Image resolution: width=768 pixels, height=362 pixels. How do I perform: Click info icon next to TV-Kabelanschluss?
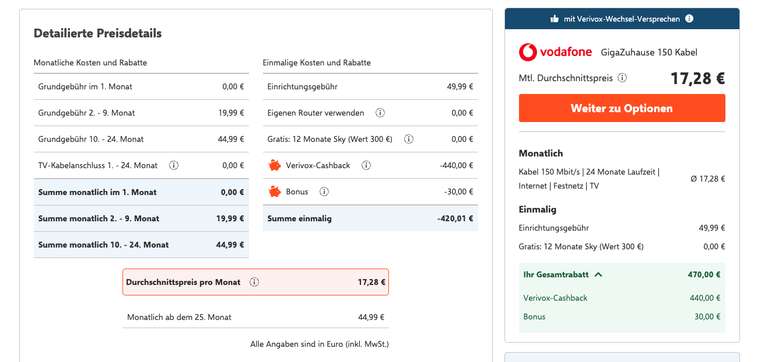173,166
